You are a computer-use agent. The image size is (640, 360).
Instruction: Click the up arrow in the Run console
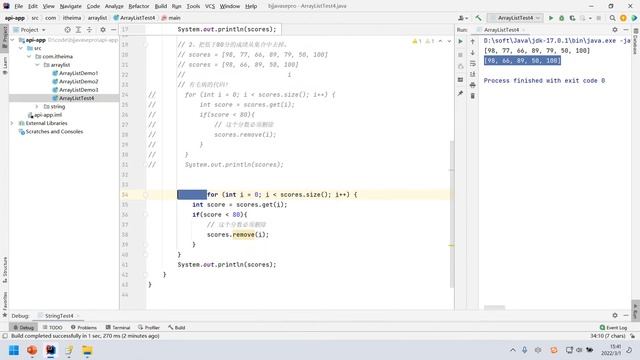(x=473, y=41)
